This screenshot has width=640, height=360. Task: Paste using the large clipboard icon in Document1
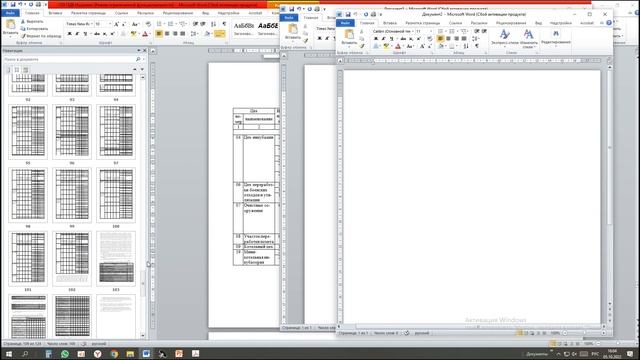350,34
